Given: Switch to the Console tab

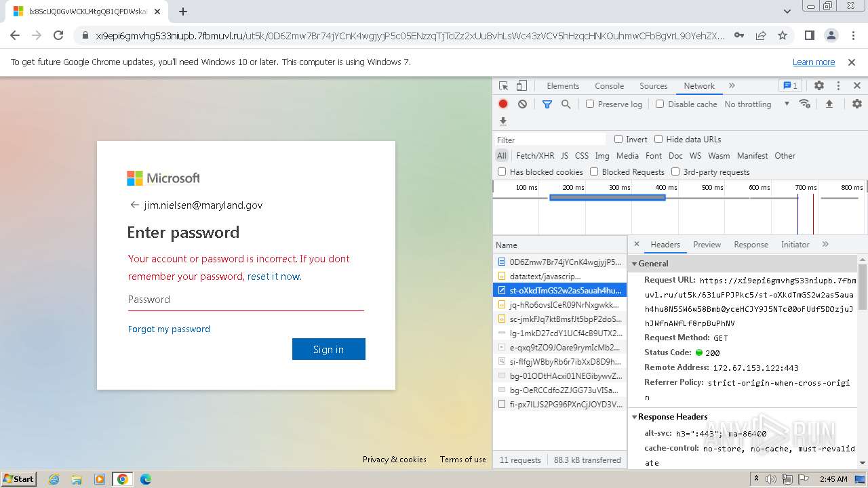Looking at the screenshot, I should pyautogui.click(x=609, y=86).
